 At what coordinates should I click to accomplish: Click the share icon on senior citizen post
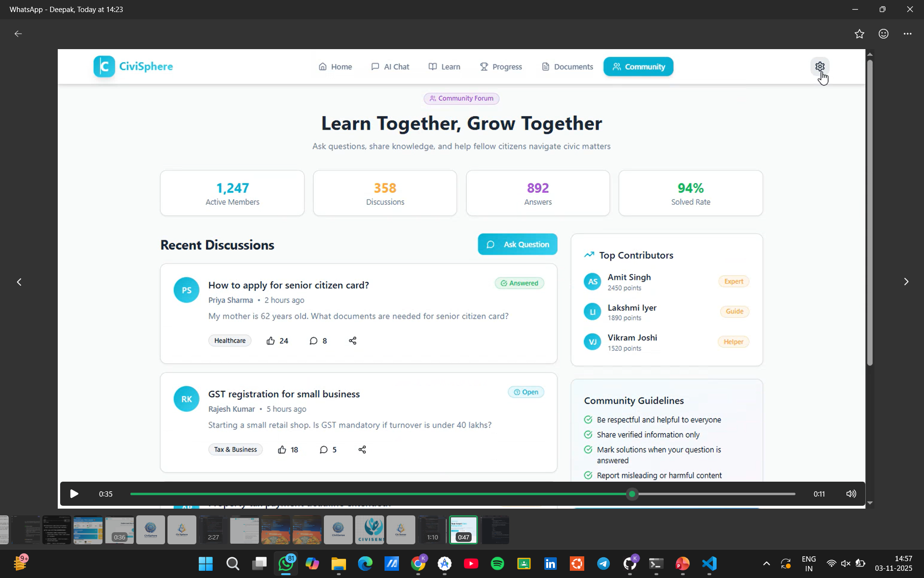[x=352, y=341]
